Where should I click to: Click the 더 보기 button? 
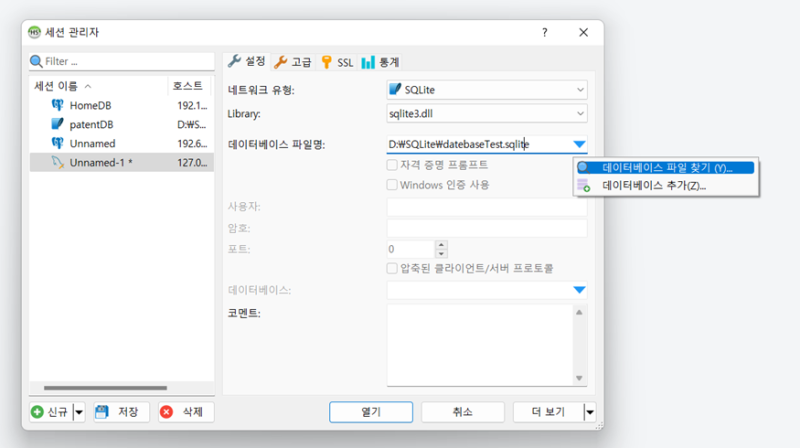(x=548, y=412)
